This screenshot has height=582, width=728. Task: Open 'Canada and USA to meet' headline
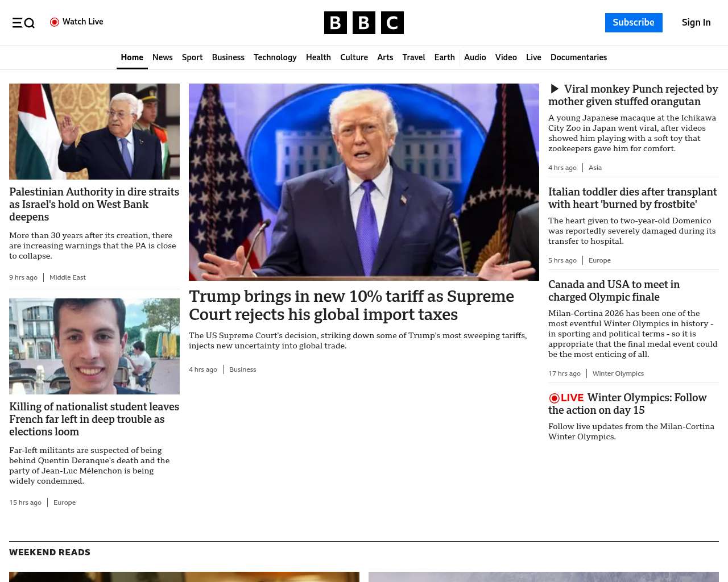click(x=614, y=291)
